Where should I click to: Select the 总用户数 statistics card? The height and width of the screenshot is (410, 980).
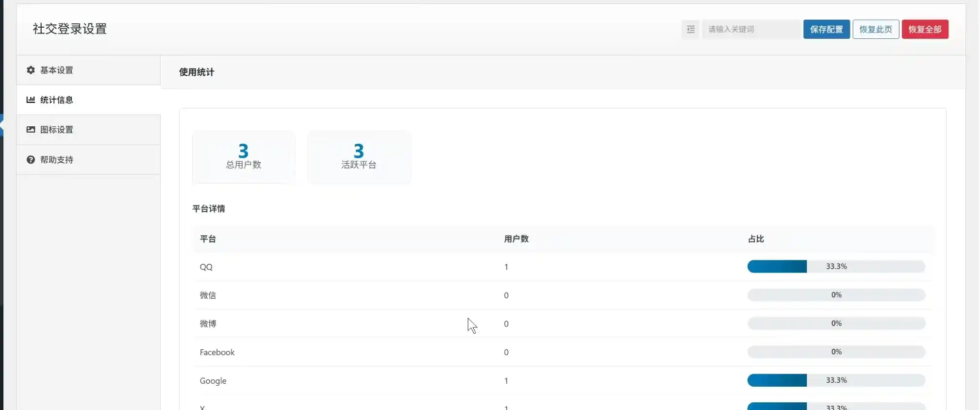click(x=244, y=157)
